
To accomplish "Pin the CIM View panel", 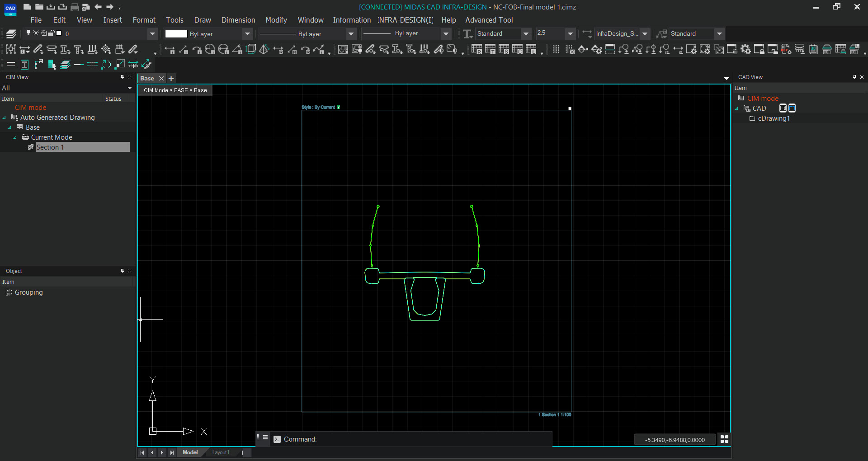I will [x=122, y=77].
